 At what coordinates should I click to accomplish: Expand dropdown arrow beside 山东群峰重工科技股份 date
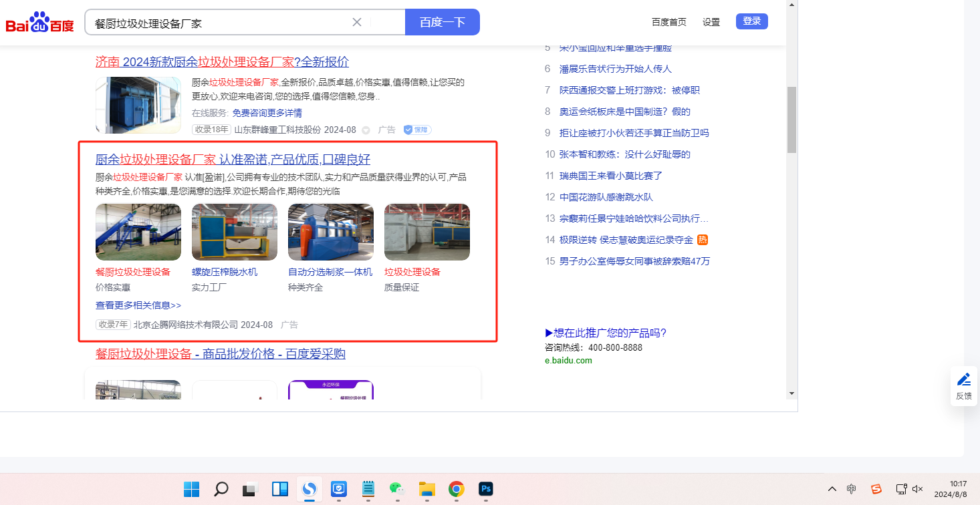click(x=366, y=130)
